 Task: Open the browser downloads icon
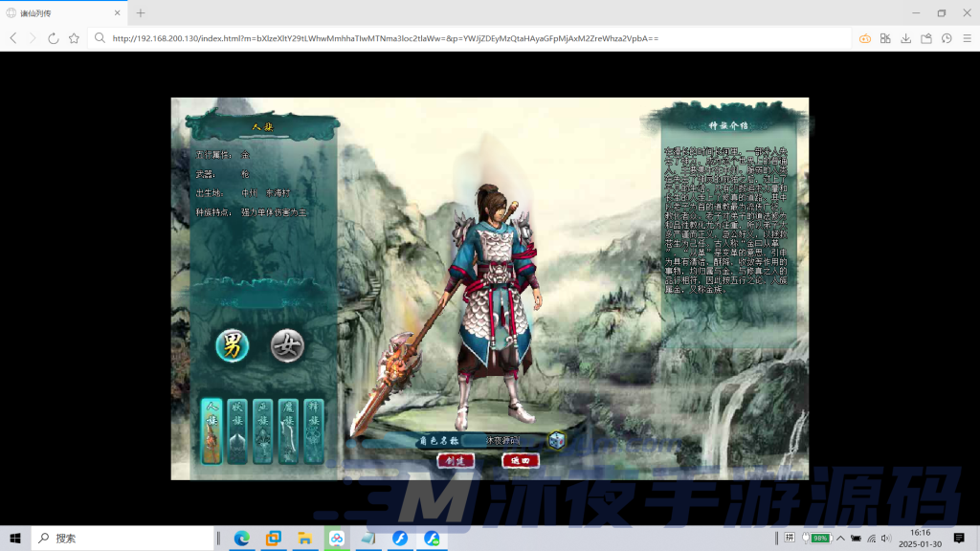(905, 38)
